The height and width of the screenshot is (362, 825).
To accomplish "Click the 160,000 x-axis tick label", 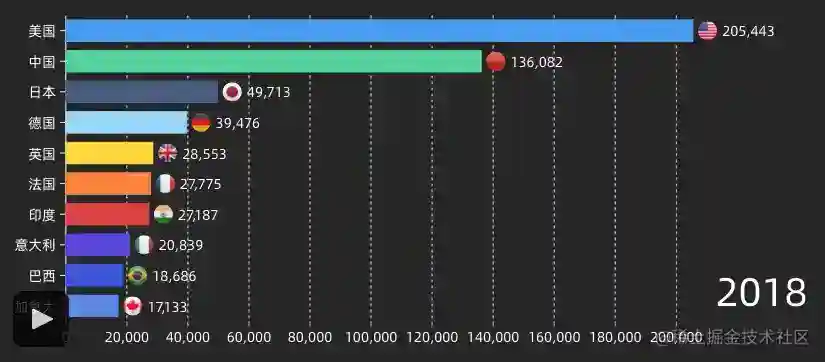I will pos(554,337).
